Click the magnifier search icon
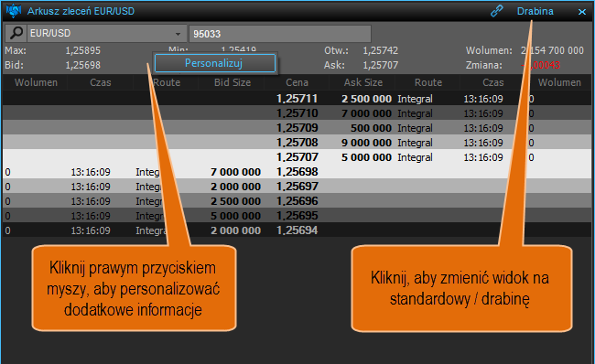 tap(16, 33)
